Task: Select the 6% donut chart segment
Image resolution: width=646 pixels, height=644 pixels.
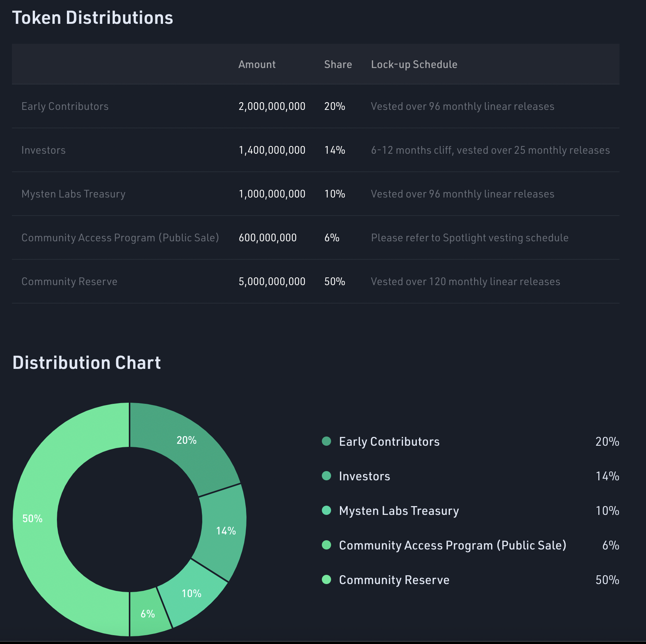Action: (148, 614)
